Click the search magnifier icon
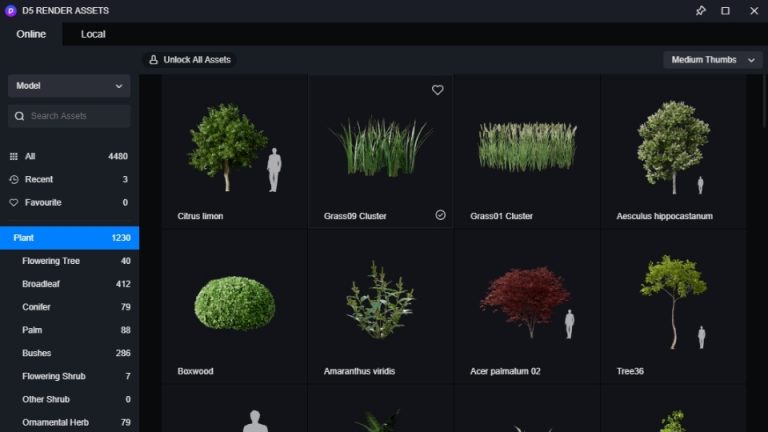768x432 pixels. click(19, 116)
